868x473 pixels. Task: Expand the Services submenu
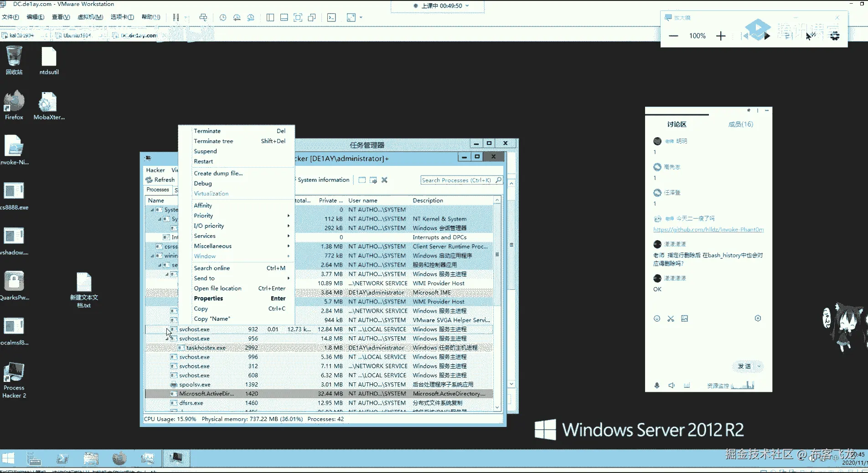tap(236, 236)
